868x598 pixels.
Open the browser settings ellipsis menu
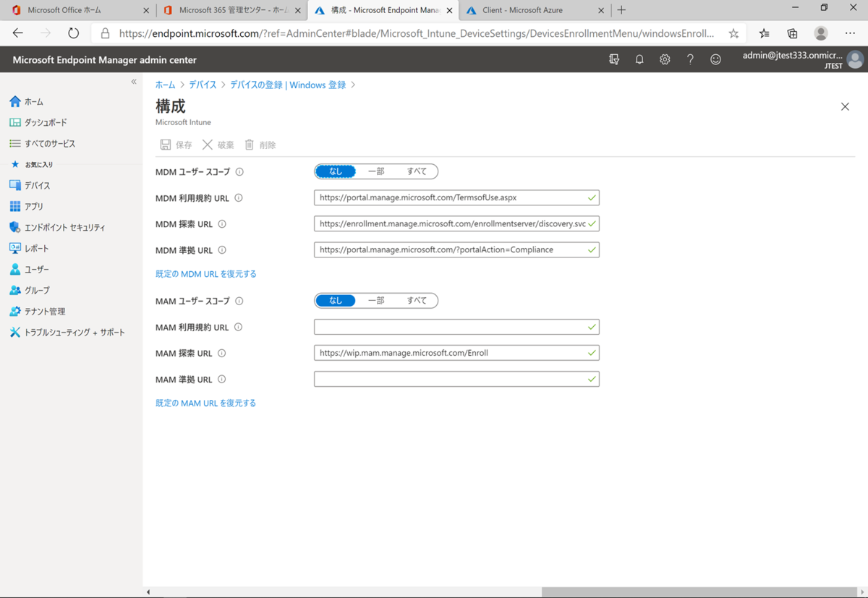(850, 33)
